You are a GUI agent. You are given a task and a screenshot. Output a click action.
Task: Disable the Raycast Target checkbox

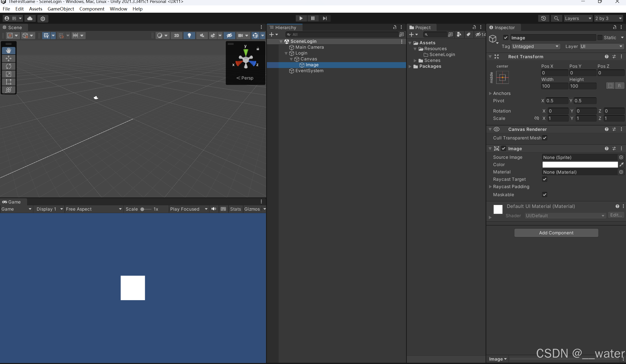(545, 179)
